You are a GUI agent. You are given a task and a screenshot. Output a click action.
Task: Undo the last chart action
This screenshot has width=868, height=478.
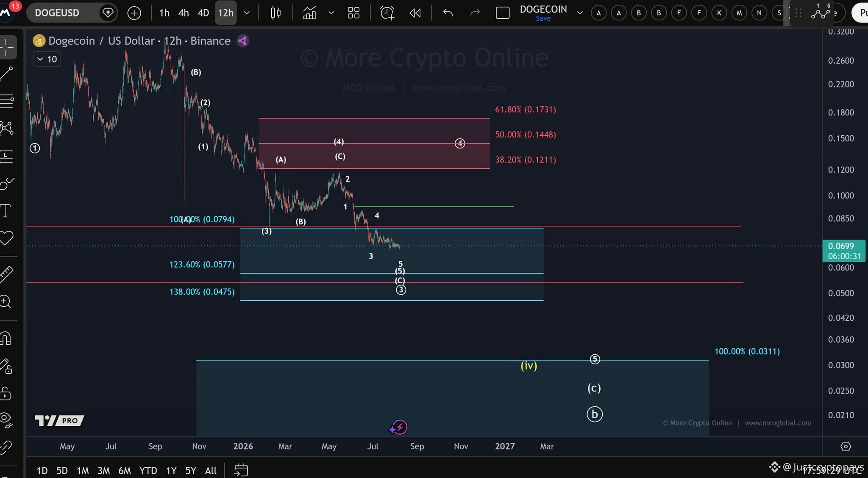pyautogui.click(x=448, y=13)
